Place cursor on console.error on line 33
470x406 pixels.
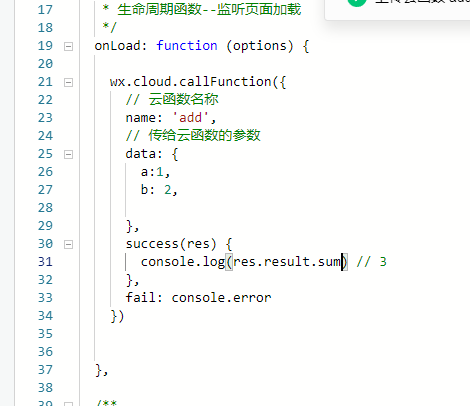(x=221, y=298)
